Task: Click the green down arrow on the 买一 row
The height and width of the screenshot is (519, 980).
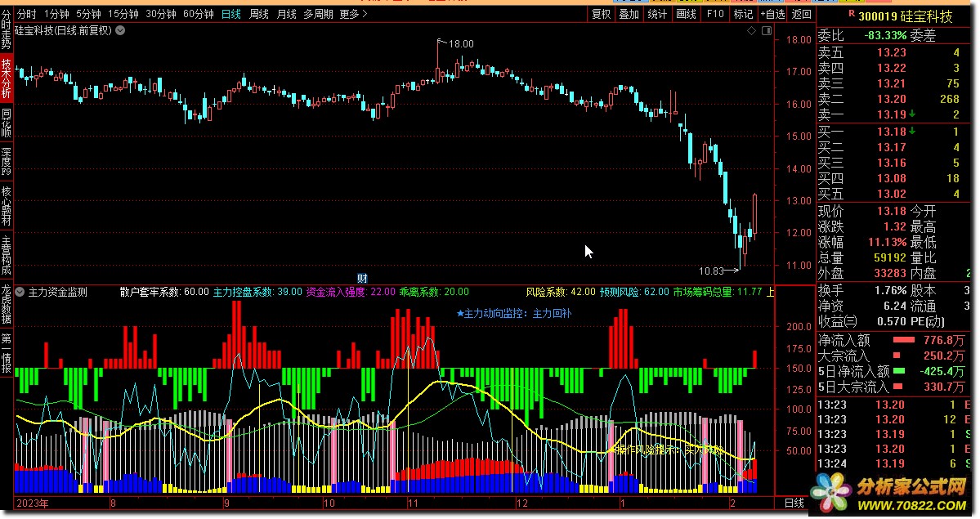Action: pyautogui.click(x=912, y=132)
